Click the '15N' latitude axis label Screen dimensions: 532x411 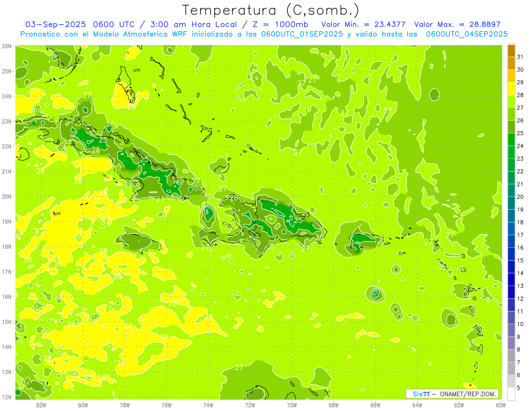click(7, 322)
